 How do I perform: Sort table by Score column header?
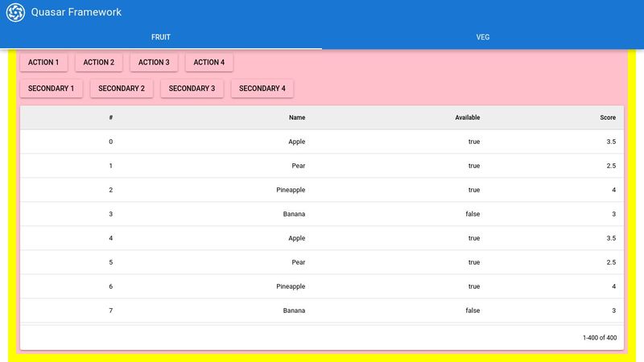608,117
